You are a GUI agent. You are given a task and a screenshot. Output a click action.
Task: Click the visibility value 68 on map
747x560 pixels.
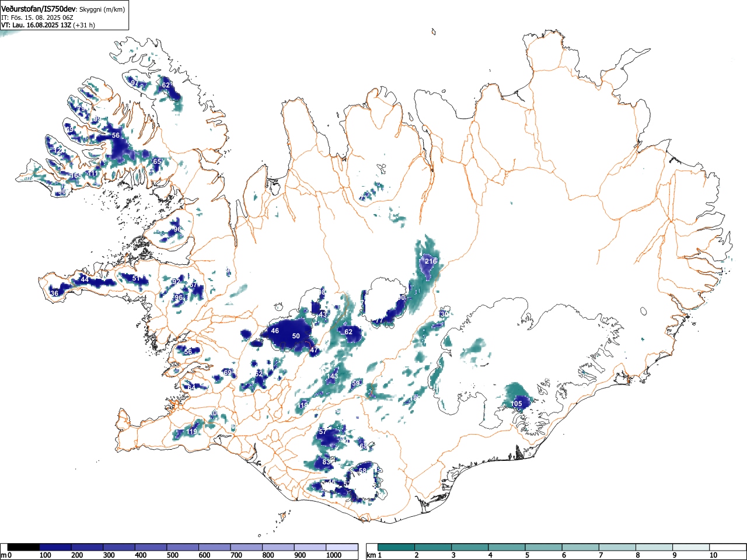pos(364,446)
